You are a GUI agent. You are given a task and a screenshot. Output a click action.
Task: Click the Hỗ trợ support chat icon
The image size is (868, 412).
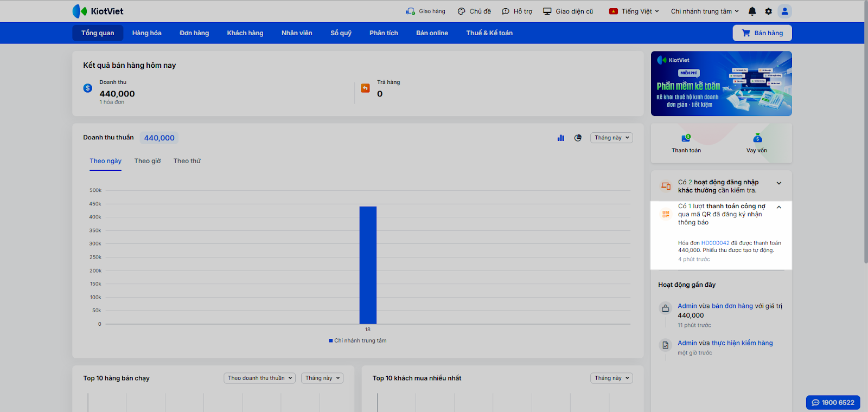(506, 11)
